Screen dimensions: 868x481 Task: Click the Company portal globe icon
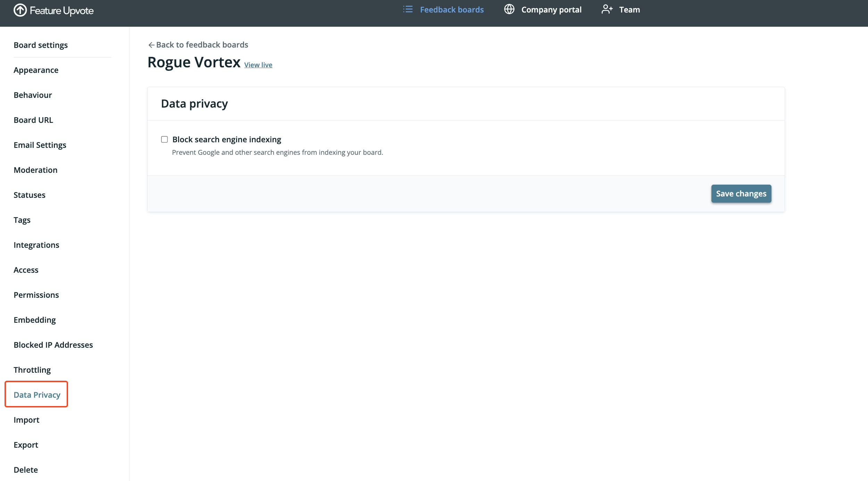(509, 9)
